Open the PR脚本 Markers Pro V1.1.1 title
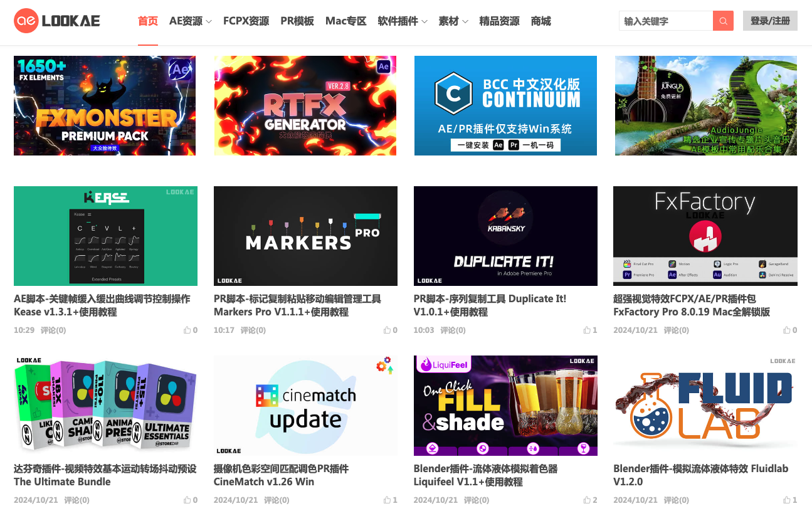Screen dimensions: 812x516 tap(297, 305)
